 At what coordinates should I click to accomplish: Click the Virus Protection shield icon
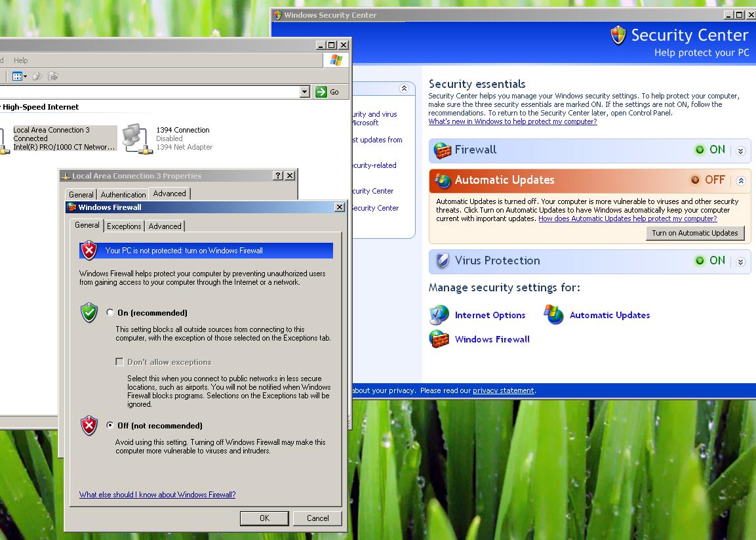point(443,261)
